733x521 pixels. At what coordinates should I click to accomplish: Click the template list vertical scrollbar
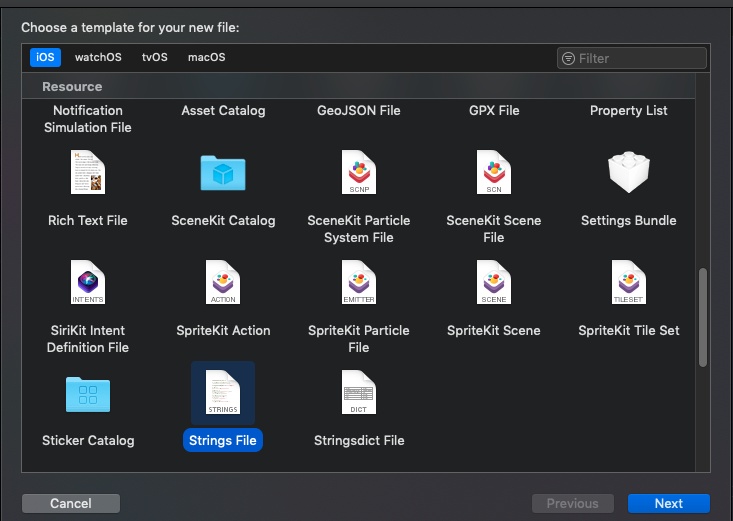(x=703, y=318)
